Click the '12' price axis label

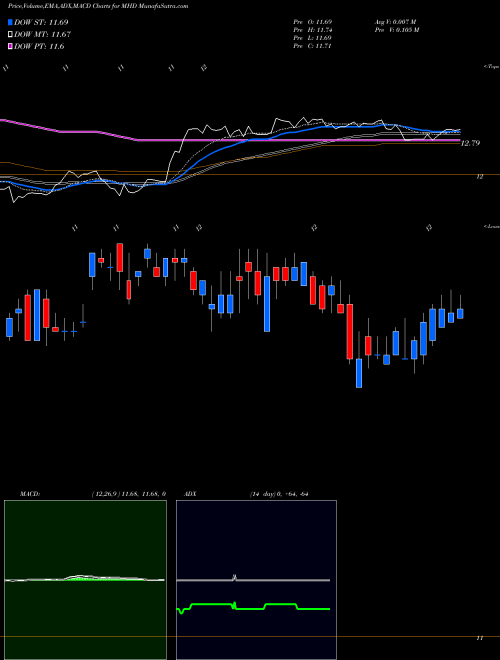pyautogui.click(x=479, y=177)
